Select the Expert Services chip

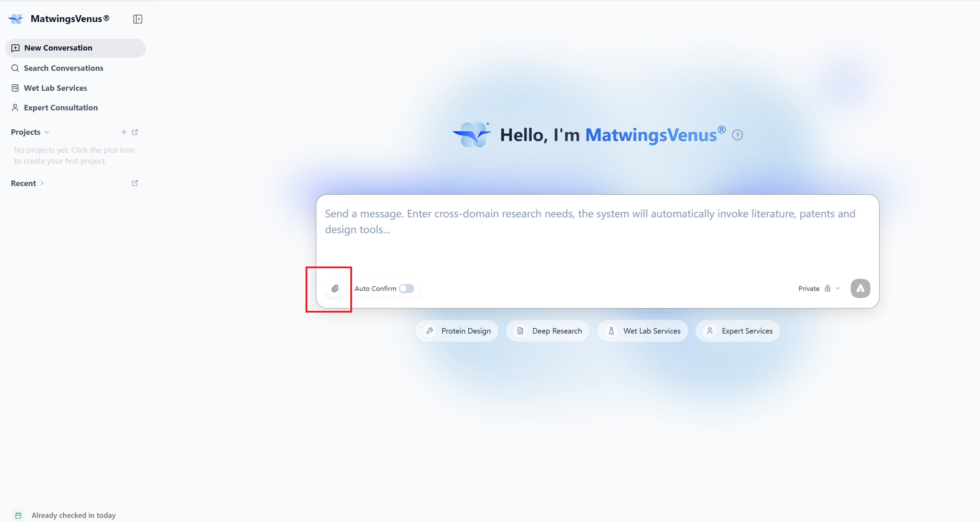738,331
